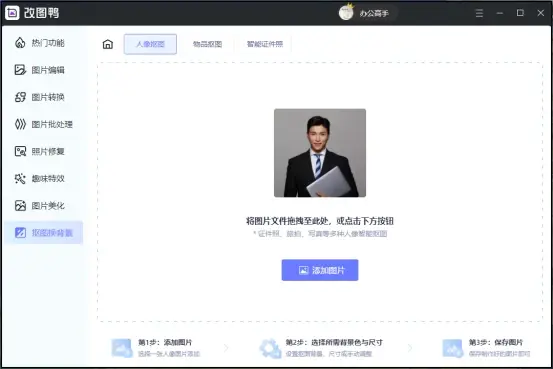
Task: Click the 第2步 gear step icon
Action: pyautogui.click(x=270, y=348)
